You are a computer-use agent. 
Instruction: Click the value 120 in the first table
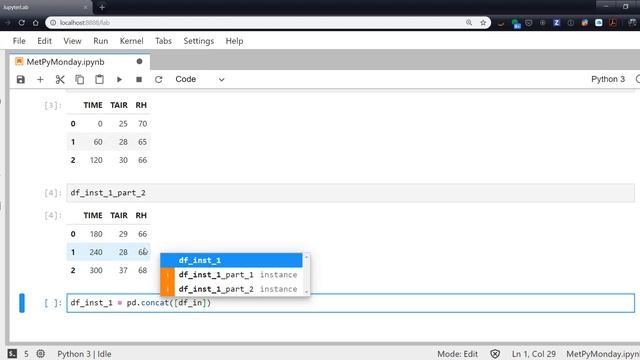(96, 160)
